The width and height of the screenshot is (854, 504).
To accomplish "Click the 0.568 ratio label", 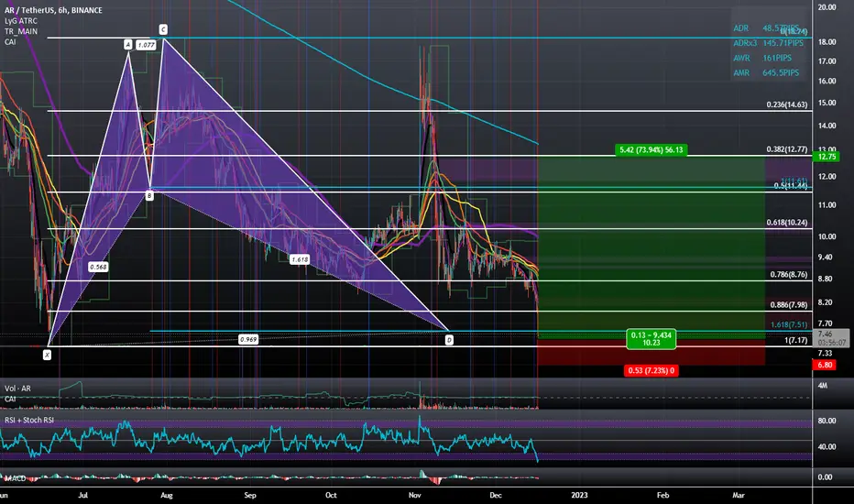I will [98, 267].
